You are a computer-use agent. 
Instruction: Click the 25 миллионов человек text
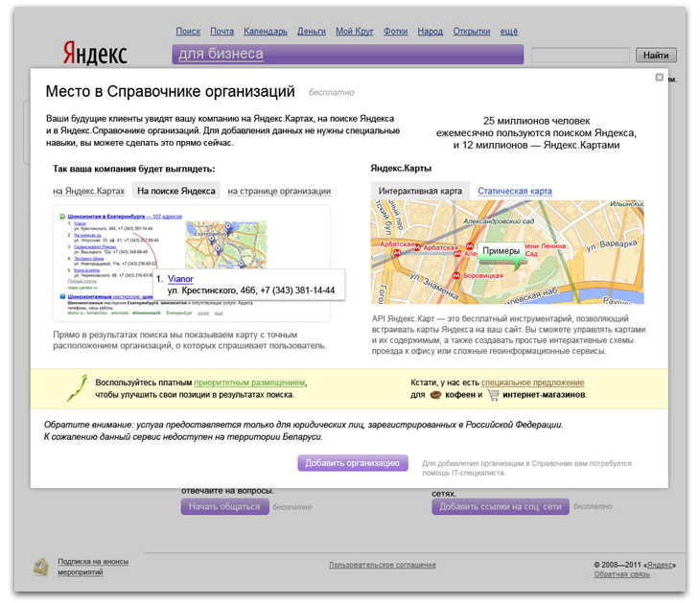tap(536, 121)
